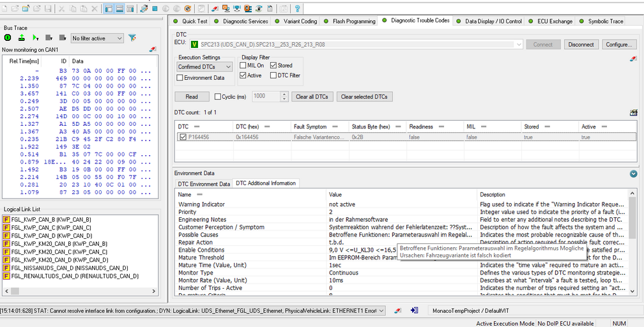Select the FGL_RENAULTUDS_CAN_D logical link

click(x=71, y=276)
